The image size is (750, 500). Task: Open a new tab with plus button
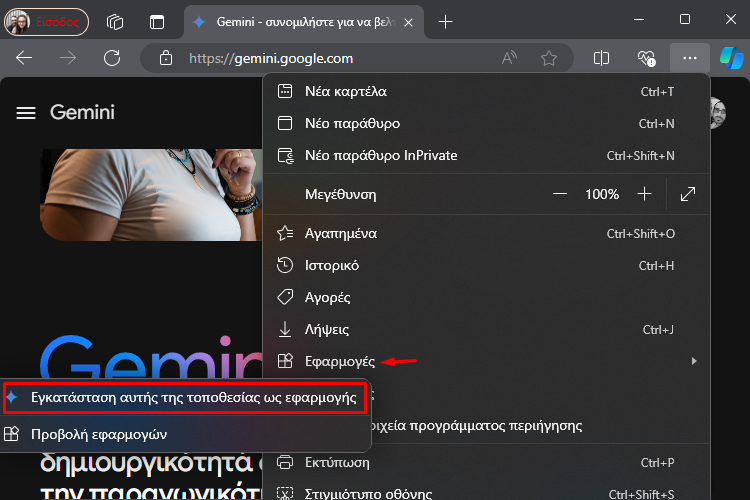click(445, 22)
